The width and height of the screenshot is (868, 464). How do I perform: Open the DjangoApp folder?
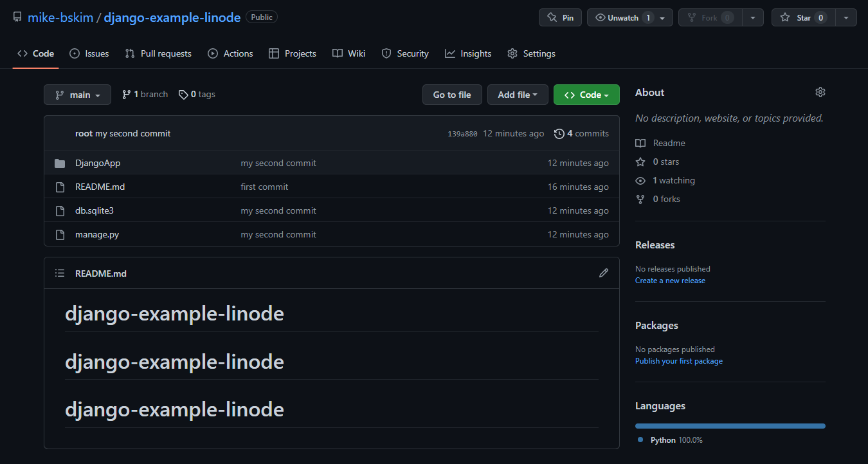[x=98, y=163]
